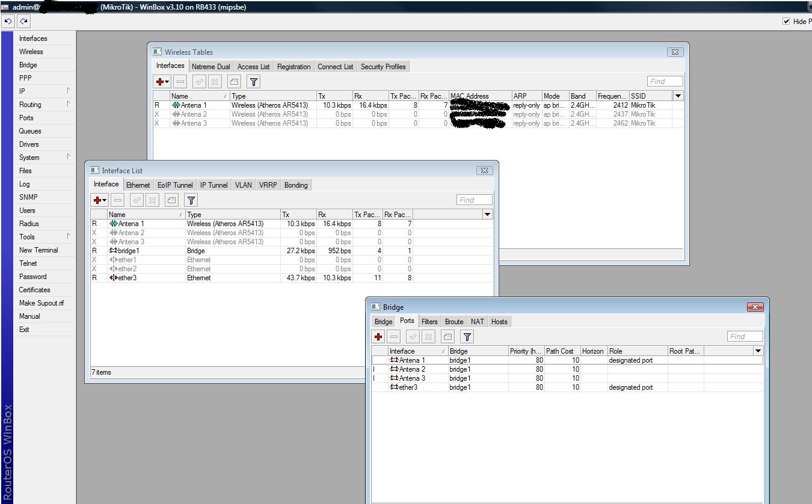Open the VLAN tab in Interface List
Image resolution: width=812 pixels, height=504 pixels.
[x=244, y=185]
